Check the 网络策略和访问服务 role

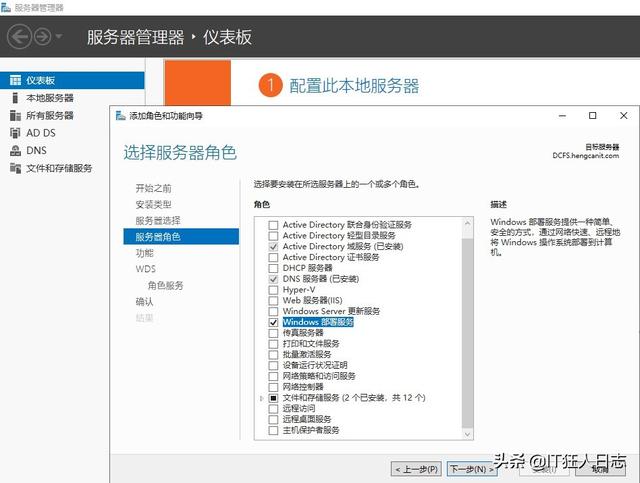pos(273,376)
